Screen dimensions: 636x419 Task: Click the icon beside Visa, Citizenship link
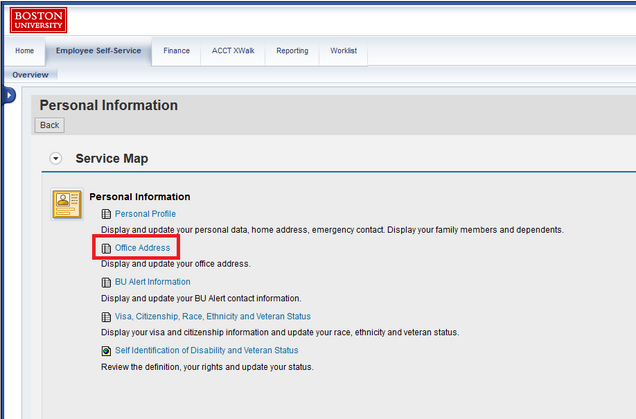[106, 317]
